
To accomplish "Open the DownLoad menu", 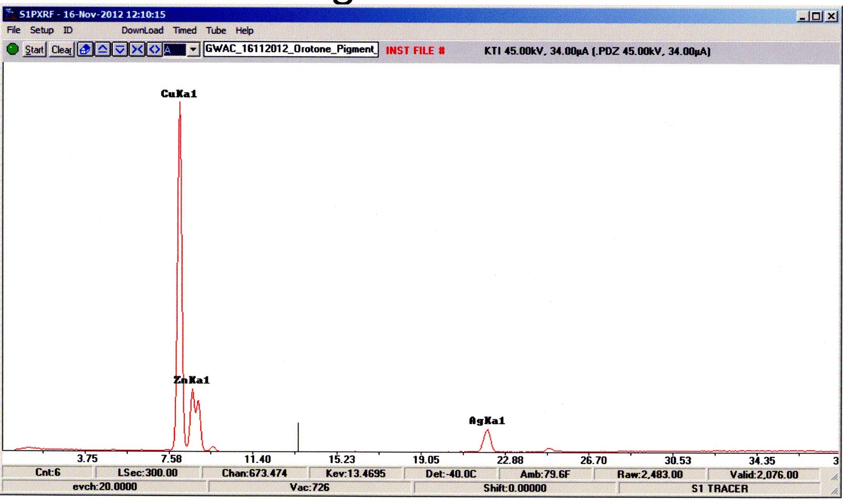I will [x=142, y=30].
